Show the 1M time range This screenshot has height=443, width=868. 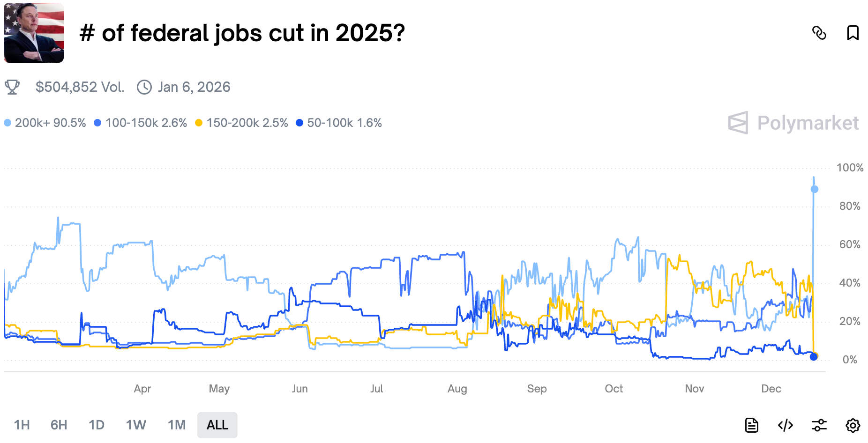(x=177, y=425)
